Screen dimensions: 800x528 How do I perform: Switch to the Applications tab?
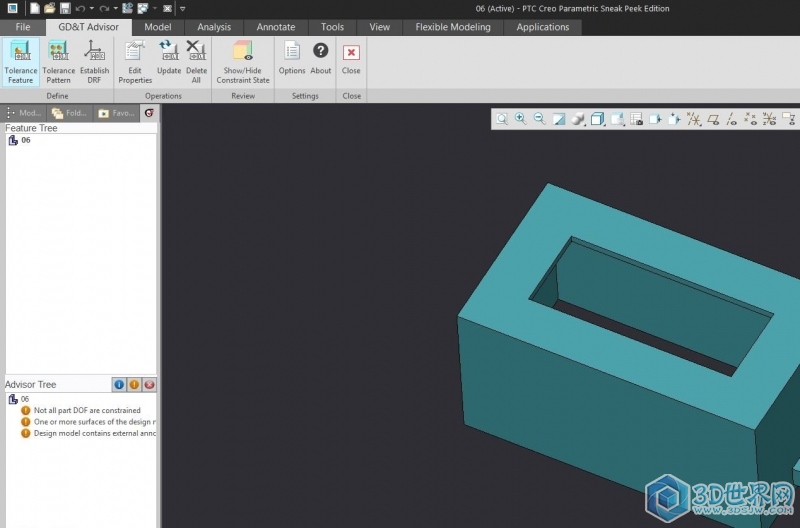click(543, 27)
